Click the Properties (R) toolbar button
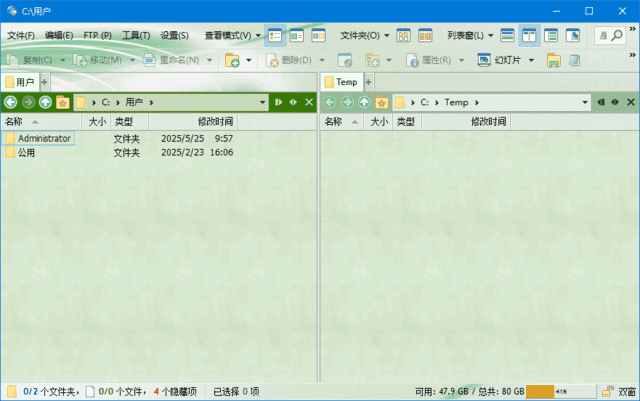The width and height of the screenshot is (640, 401). (429, 60)
